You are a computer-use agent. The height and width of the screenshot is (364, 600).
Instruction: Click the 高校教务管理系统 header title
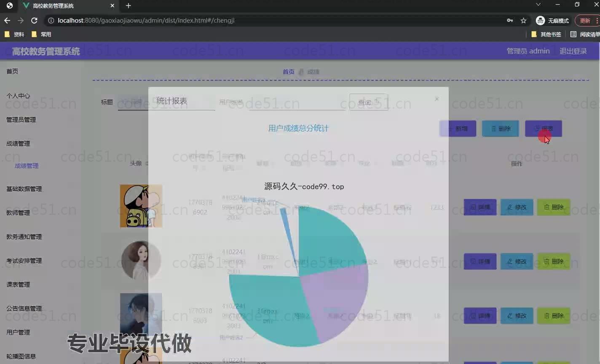pyautogui.click(x=46, y=51)
